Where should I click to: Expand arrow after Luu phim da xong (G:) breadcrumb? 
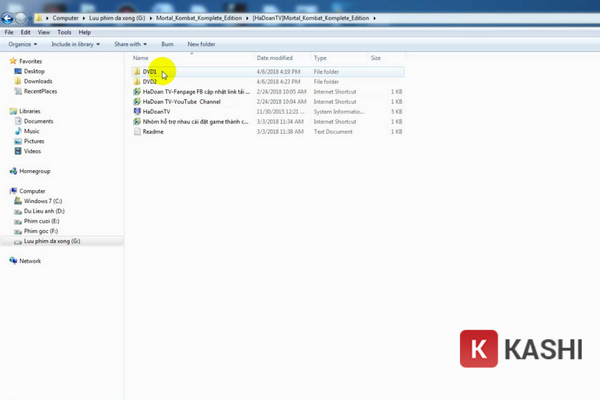coord(151,18)
